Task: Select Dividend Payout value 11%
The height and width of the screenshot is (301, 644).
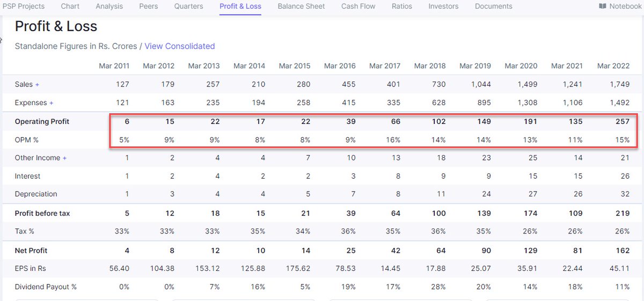Action: coord(623,287)
